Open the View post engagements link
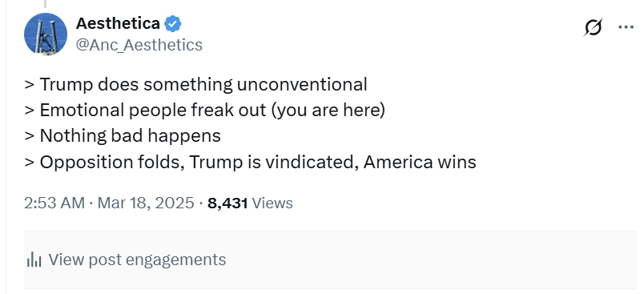This screenshot has width=644, height=294. click(137, 260)
